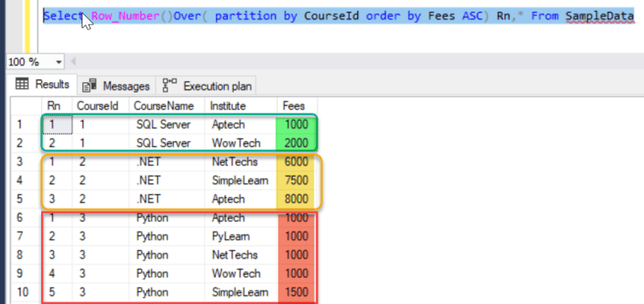Click the Fees cell 1000 in PyLearn row
The image size is (644, 304).
pyautogui.click(x=296, y=237)
